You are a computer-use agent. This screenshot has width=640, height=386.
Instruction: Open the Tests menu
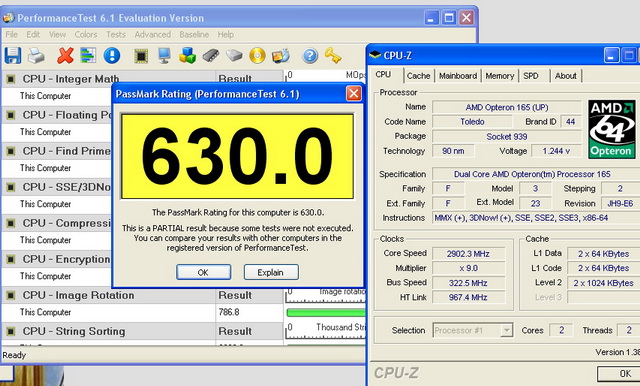(x=116, y=35)
